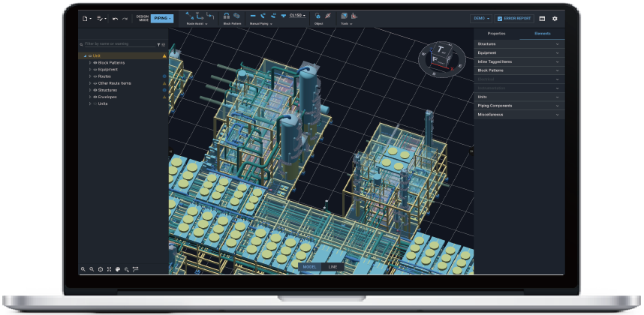
Task: Toggle visibility of Equipment in tree
Action: [95, 69]
